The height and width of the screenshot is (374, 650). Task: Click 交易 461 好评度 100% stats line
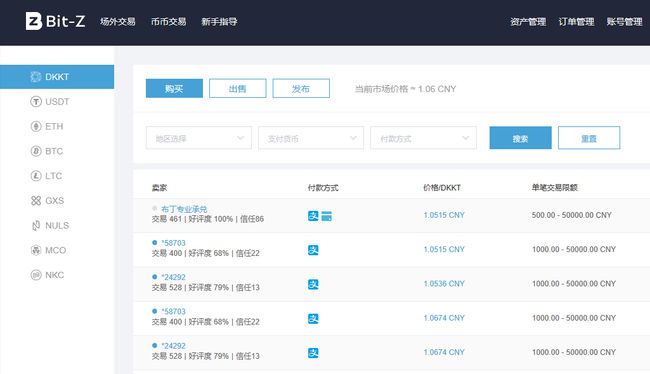tap(208, 219)
